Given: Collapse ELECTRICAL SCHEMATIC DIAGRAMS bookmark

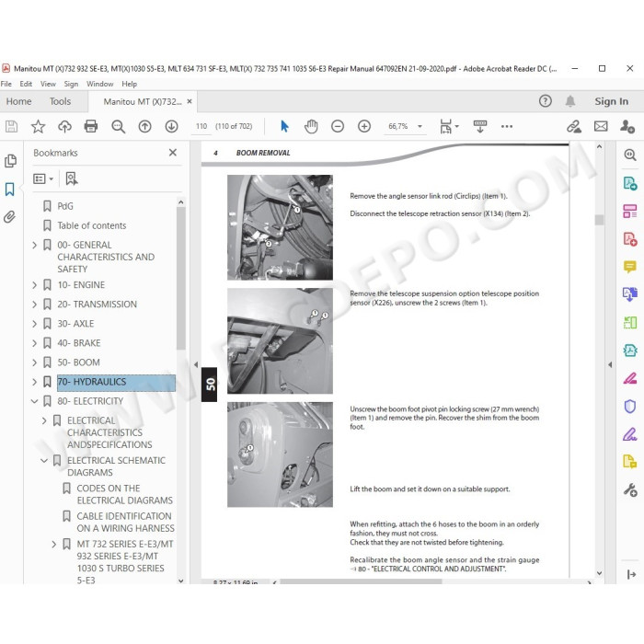Looking at the screenshot, I should pyautogui.click(x=44, y=461).
